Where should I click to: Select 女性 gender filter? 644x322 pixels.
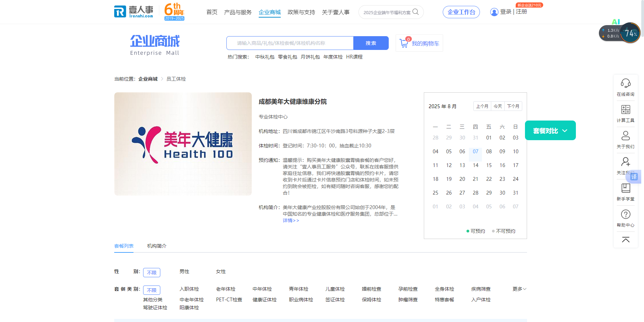(221, 271)
